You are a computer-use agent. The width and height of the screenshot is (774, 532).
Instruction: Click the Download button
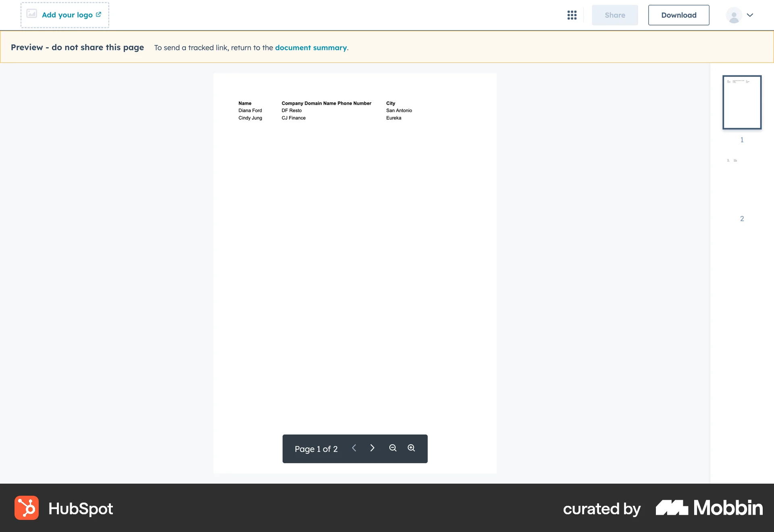point(678,15)
